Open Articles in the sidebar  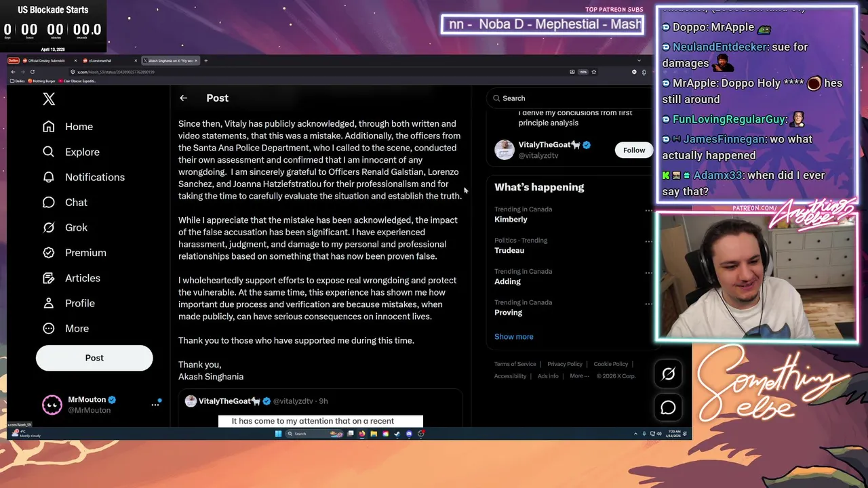pos(71,278)
